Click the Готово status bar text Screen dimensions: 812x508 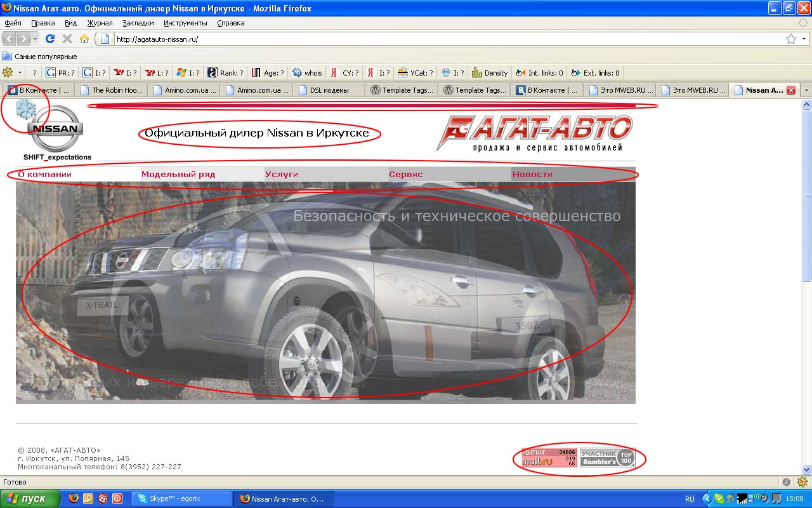pos(15,482)
